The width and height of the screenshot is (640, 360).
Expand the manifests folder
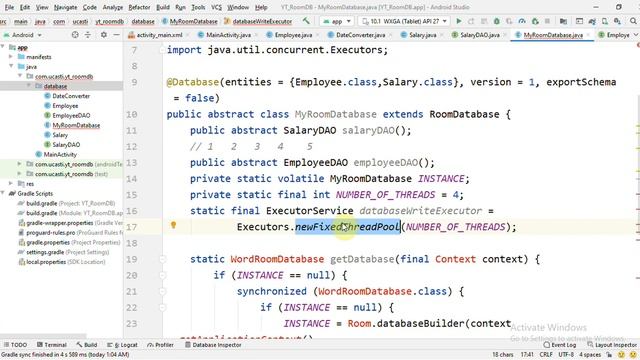(11, 57)
